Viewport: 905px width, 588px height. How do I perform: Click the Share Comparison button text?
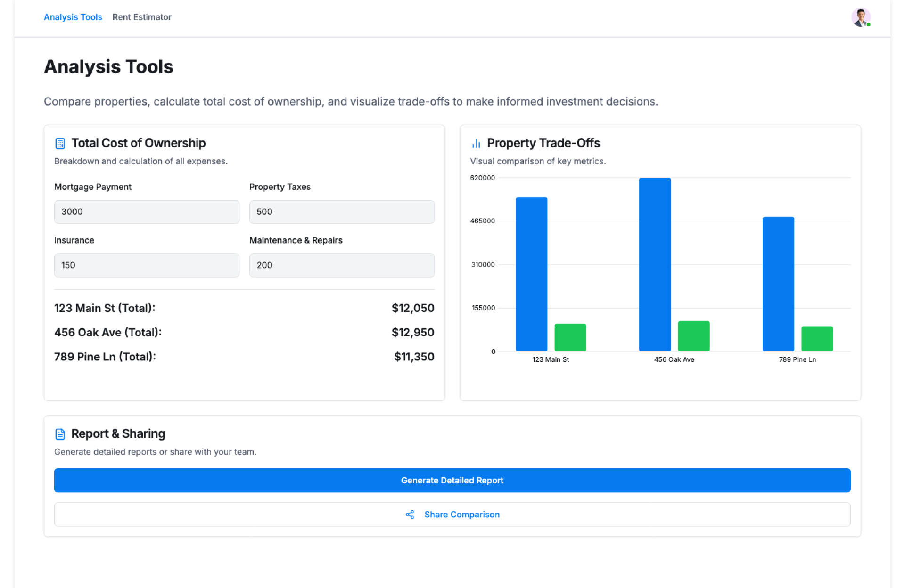[461, 514]
